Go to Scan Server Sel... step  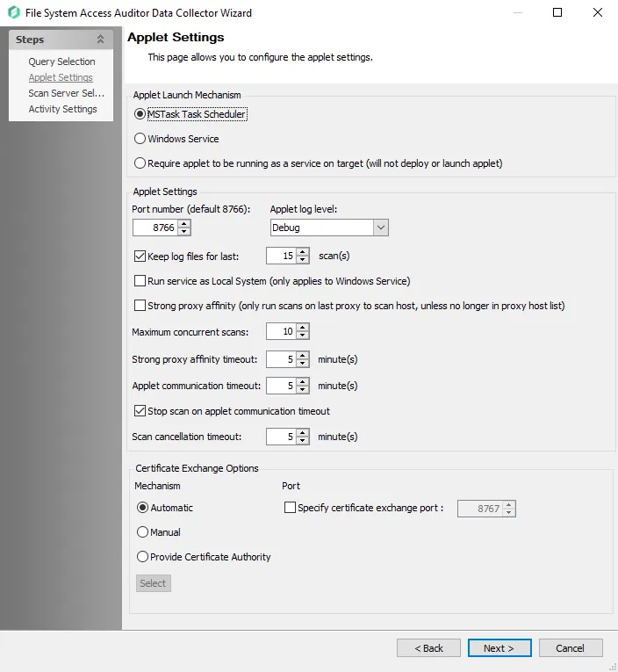pyautogui.click(x=67, y=93)
